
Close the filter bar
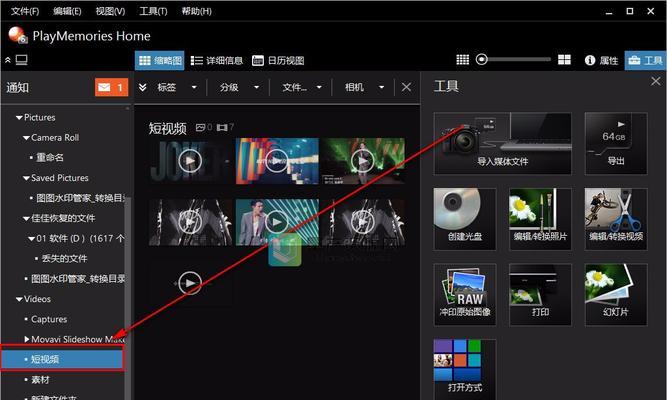[x=406, y=87]
